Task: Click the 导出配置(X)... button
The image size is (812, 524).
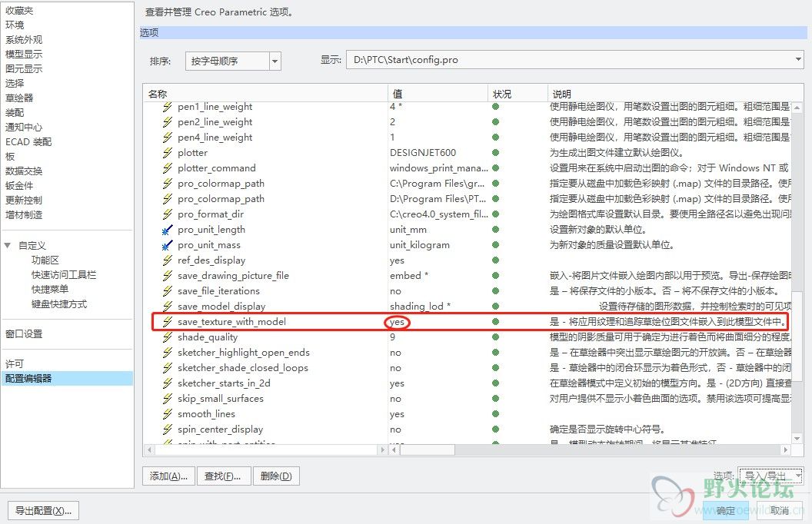Action: click(x=43, y=510)
